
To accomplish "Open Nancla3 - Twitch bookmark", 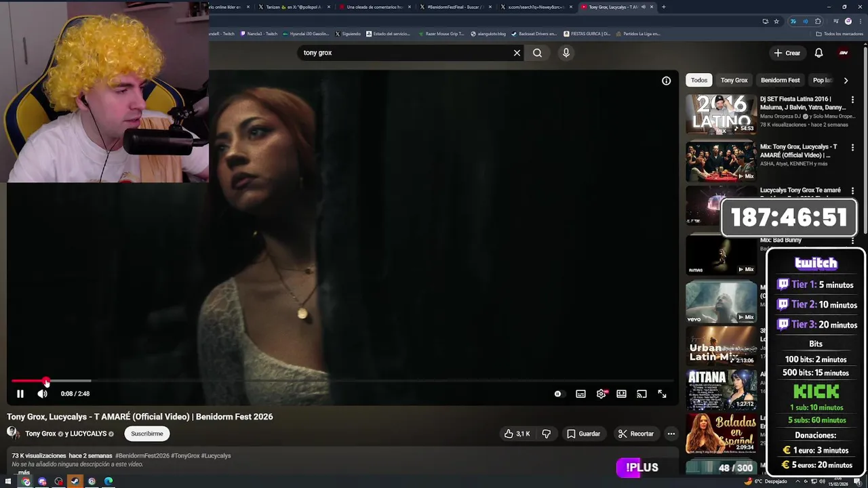I will coord(259,33).
